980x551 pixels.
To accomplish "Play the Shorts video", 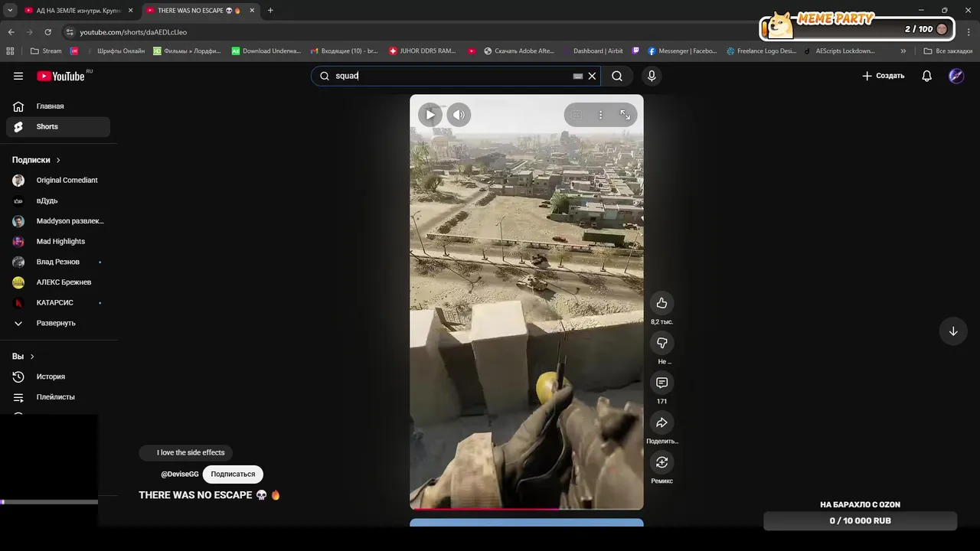I will [430, 115].
